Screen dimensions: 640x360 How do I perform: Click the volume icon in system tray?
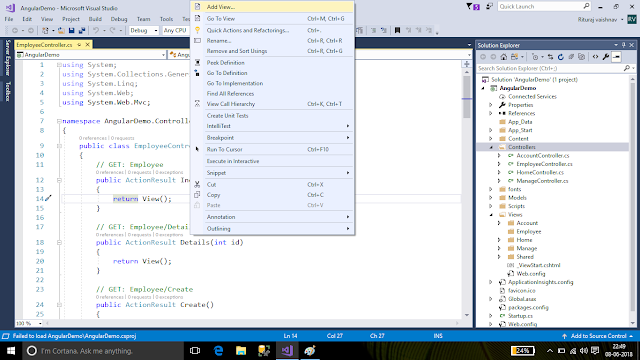(x=584, y=351)
